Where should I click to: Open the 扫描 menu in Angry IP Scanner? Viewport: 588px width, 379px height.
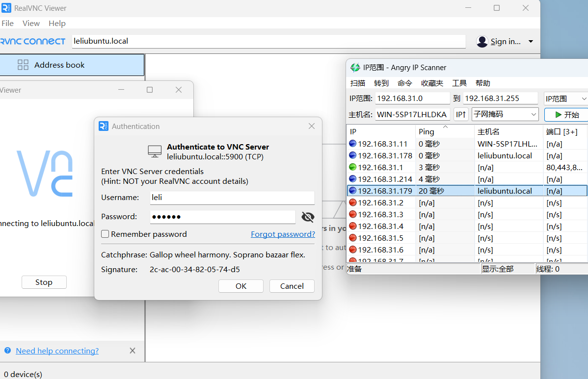tap(358, 83)
